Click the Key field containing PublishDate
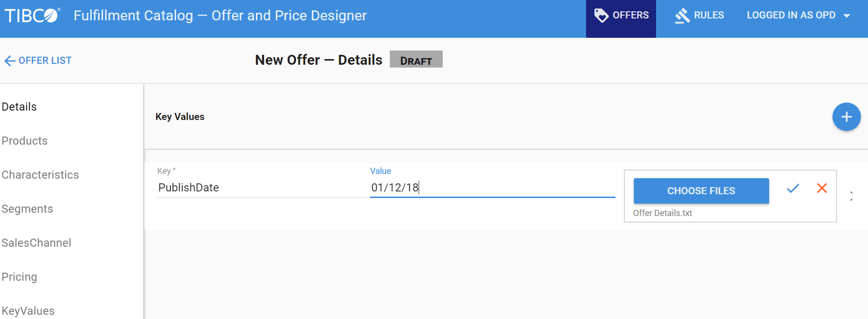Image resolution: width=868 pixels, height=319 pixels. click(x=261, y=188)
